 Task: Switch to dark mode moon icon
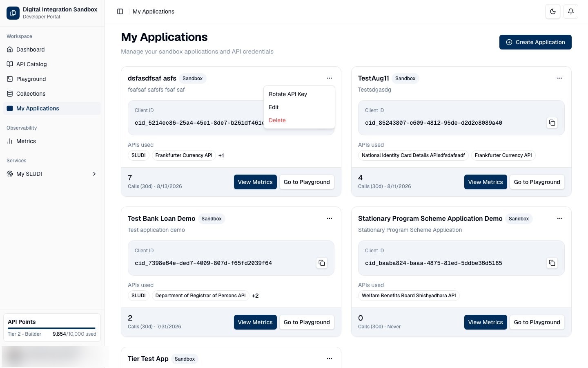tap(553, 11)
